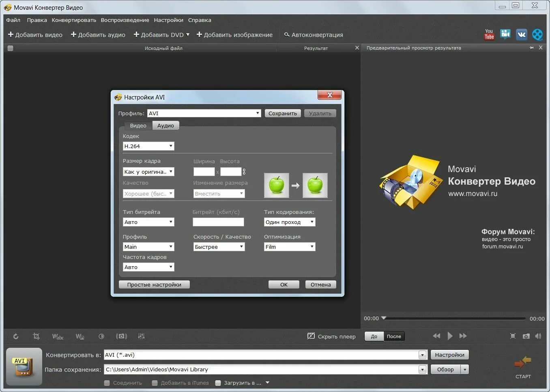
Task: Open the Справка menu
Action: pyautogui.click(x=200, y=20)
